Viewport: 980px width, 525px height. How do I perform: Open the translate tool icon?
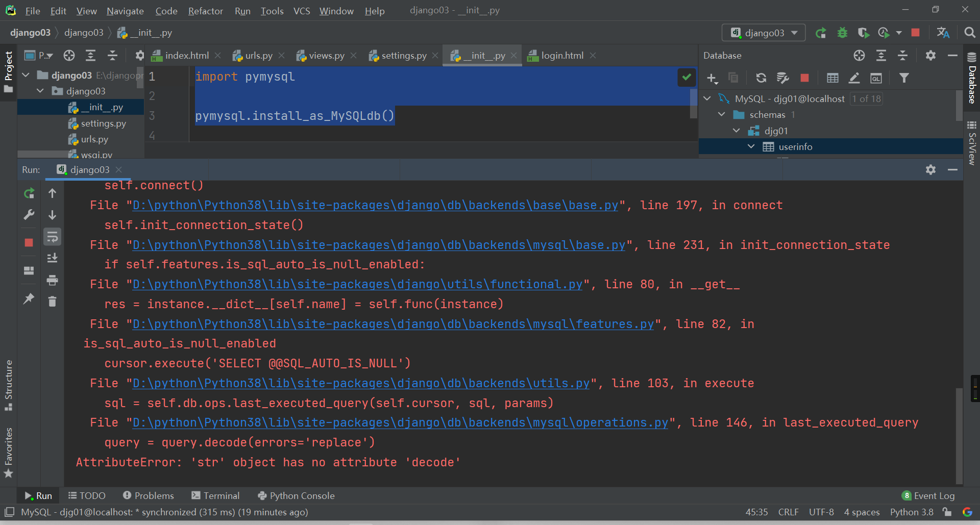point(943,33)
